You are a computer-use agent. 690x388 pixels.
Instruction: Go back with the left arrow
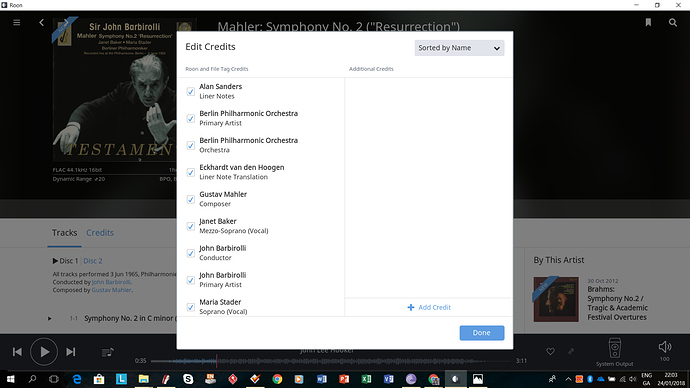coord(41,22)
